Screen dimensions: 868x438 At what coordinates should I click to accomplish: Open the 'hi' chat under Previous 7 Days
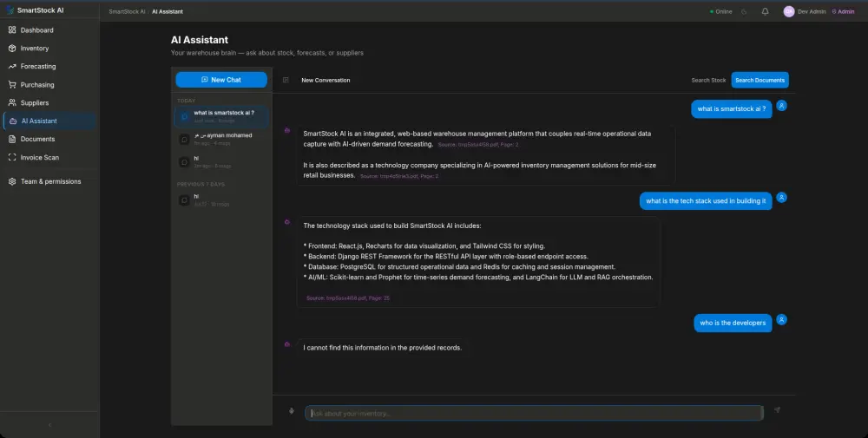click(x=221, y=200)
